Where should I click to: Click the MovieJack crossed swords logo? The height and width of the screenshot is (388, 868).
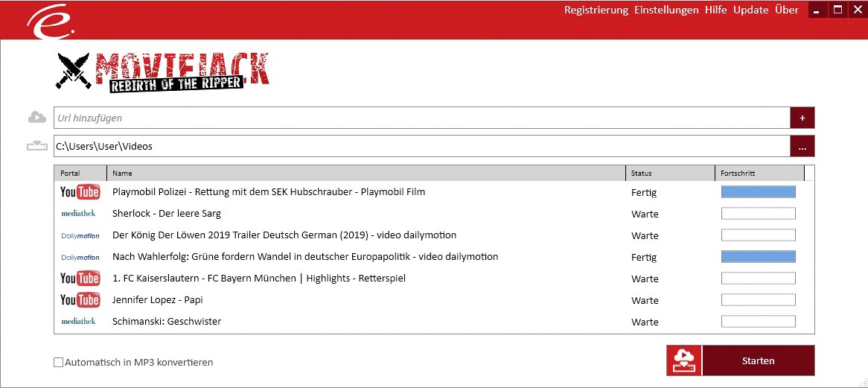(73, 70)
